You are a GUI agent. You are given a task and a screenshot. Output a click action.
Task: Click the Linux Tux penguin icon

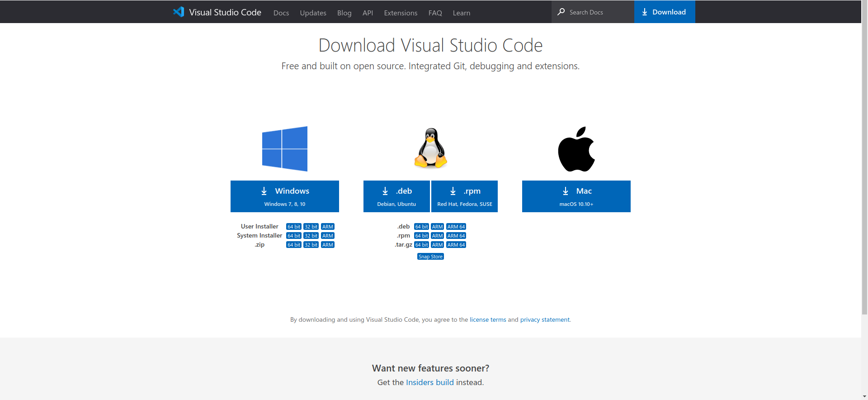click(431, 148)
